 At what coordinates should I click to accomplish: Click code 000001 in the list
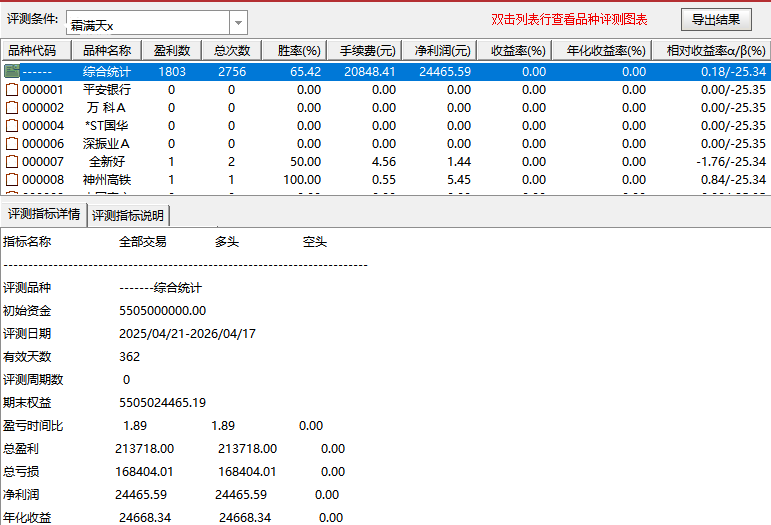click(43, 90)
